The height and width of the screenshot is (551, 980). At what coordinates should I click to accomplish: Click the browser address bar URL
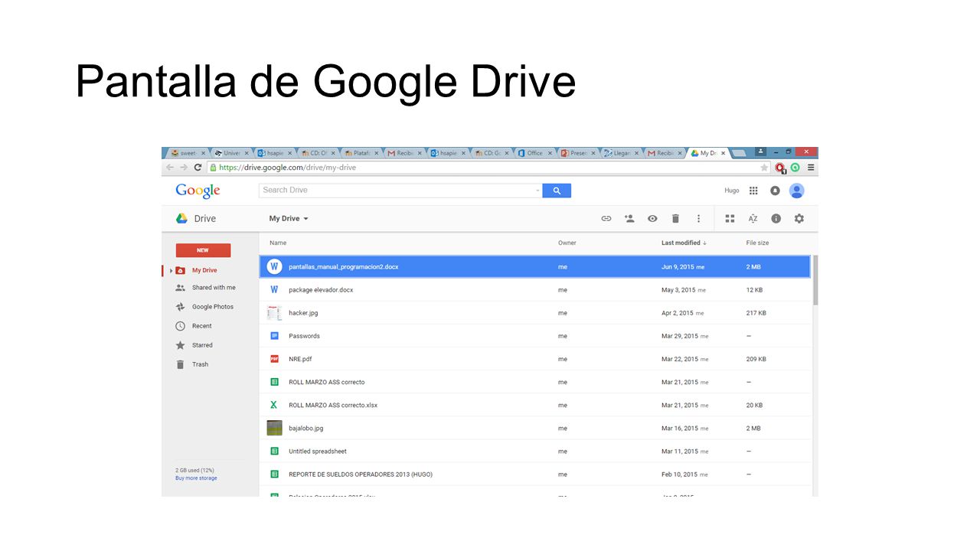coord(287,168)
